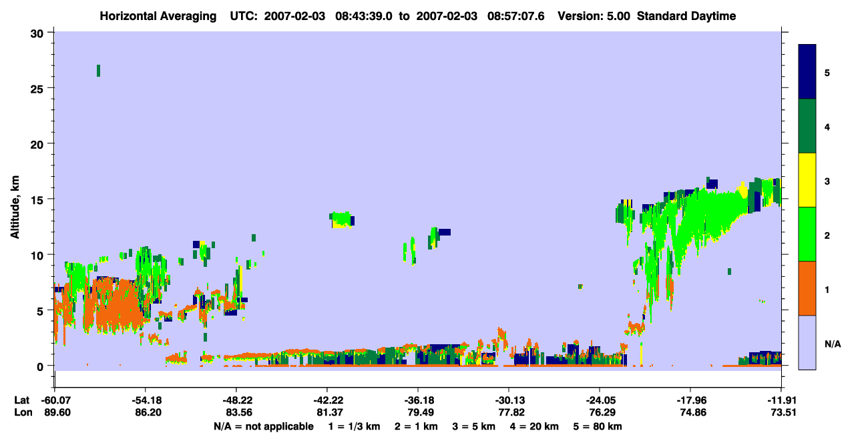Viewport: 868px width, 445px height.
Task: Click the '1 = 1/3 km' legend text
Action: click(353, 426)
